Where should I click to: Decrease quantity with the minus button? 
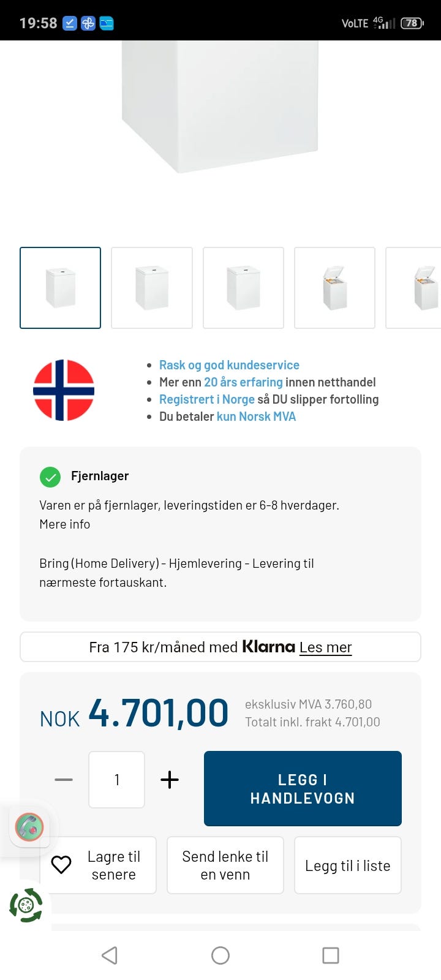coord(62,779)
